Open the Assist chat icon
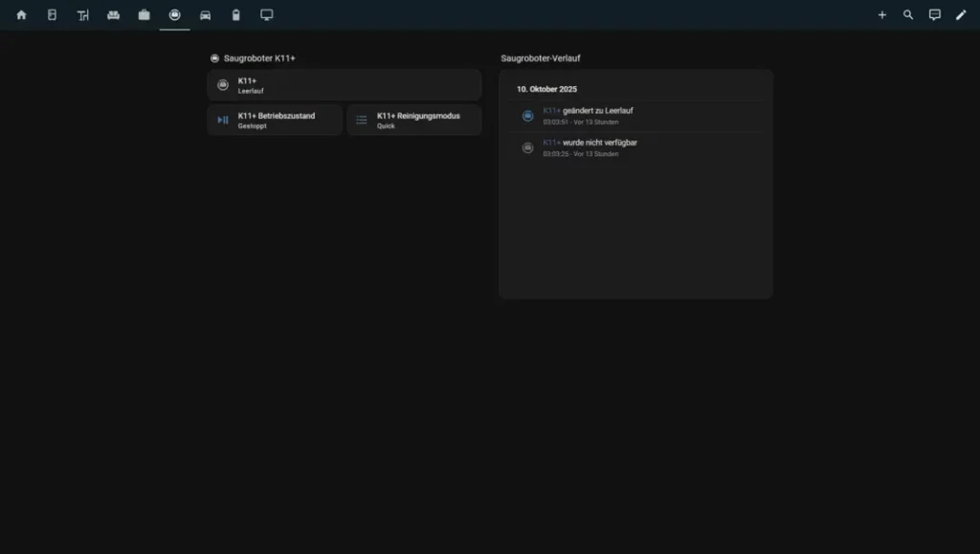The height and width of the screenshot is (554, 980). point(935,15)
